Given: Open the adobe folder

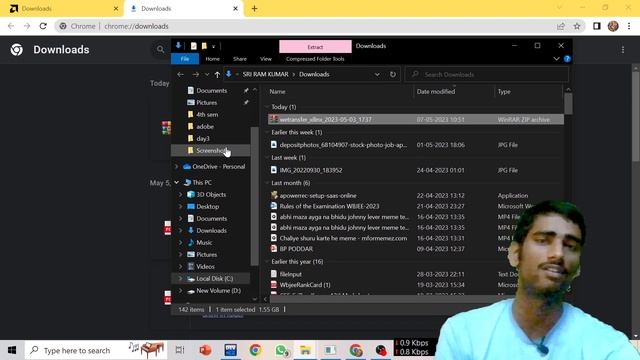Looking at the screenshot, I should (x=205, y=127).
